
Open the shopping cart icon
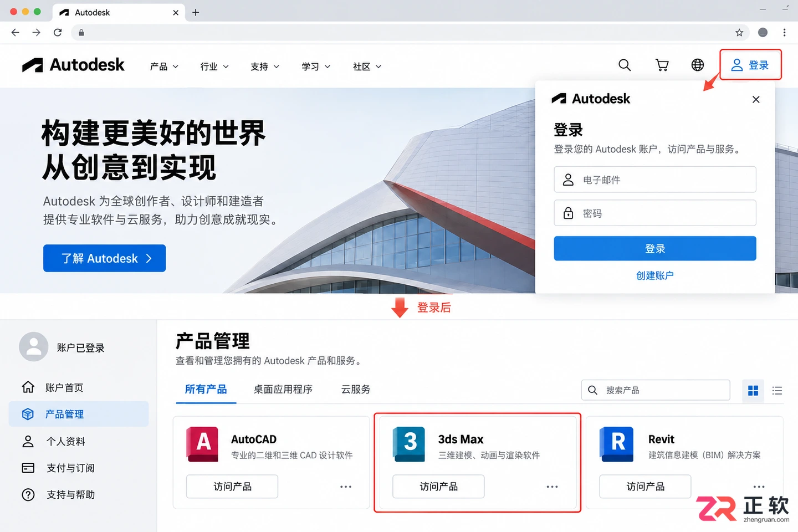coord(662,65)
